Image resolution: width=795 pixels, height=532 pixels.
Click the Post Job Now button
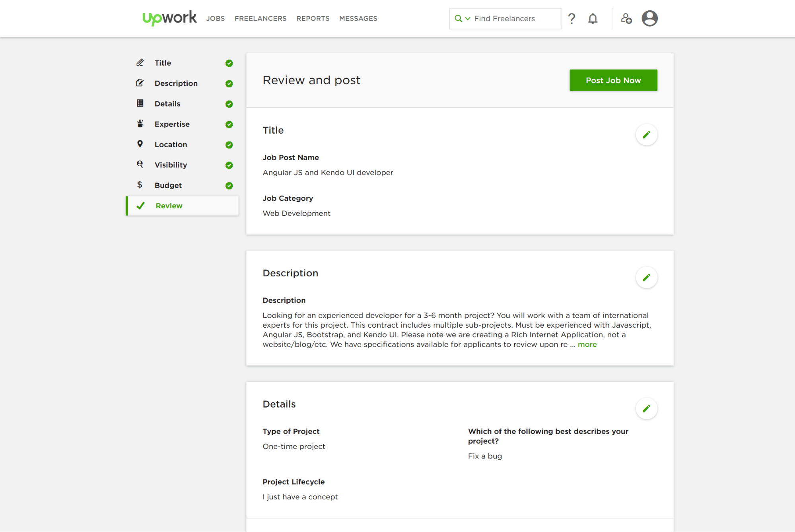tap(613, 80)
